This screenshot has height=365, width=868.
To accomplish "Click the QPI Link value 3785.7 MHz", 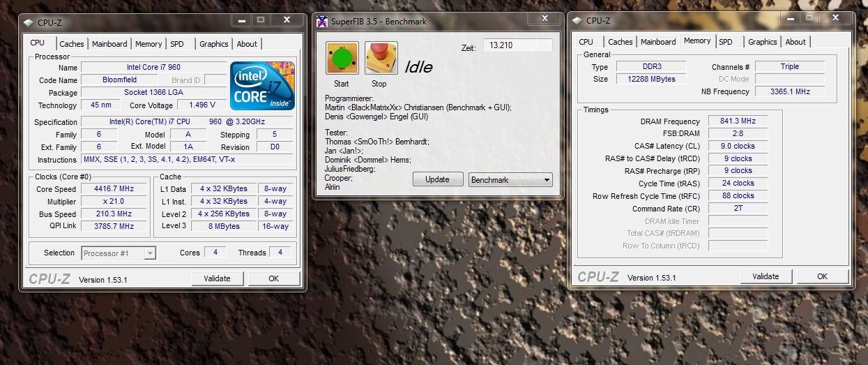I will 112,227.
